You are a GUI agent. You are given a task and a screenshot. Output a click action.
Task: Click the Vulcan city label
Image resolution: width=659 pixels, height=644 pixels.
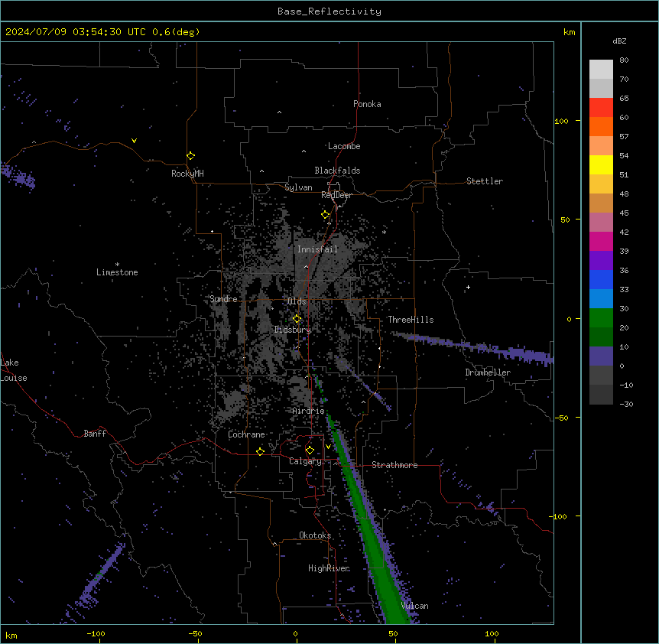(414, 606)
